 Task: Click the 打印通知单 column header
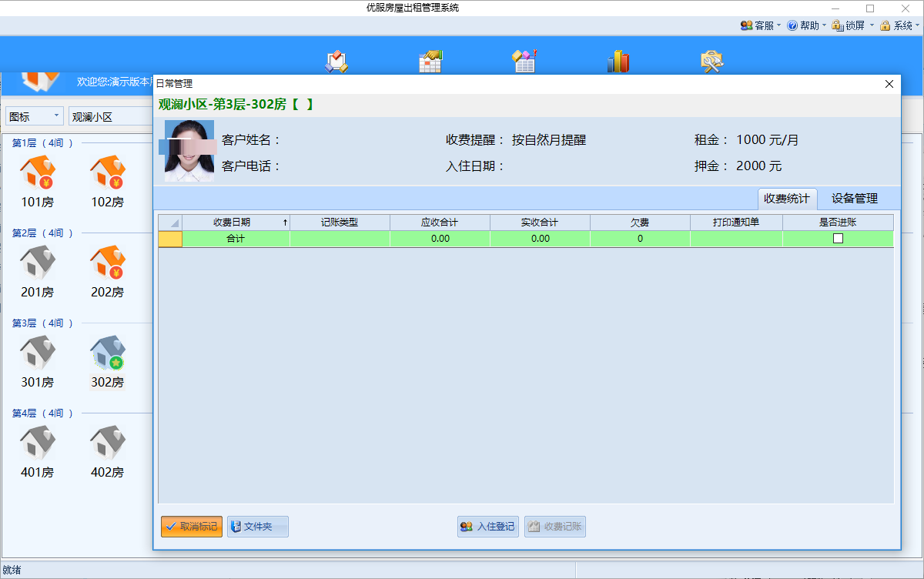point(737,223)
